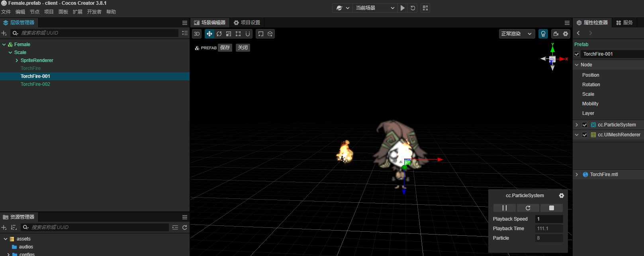644x256 pixels.
Task: Refresh the assets panel
Action: tap(185, 227)
